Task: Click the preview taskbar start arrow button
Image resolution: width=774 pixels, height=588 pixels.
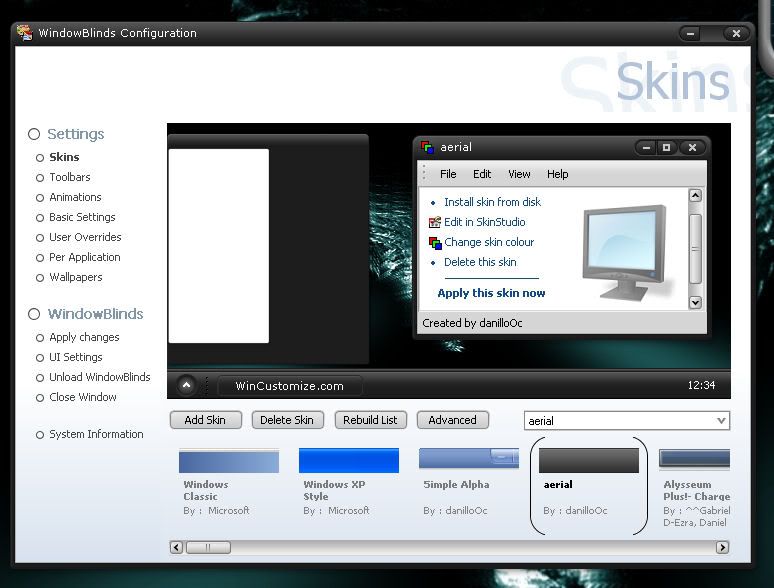Action: [187, 385]
